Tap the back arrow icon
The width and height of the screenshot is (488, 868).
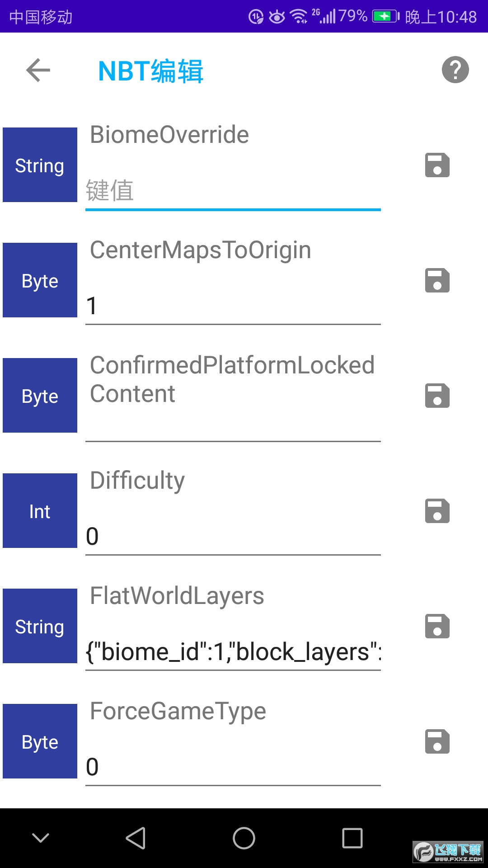click(x=38, y=71)
